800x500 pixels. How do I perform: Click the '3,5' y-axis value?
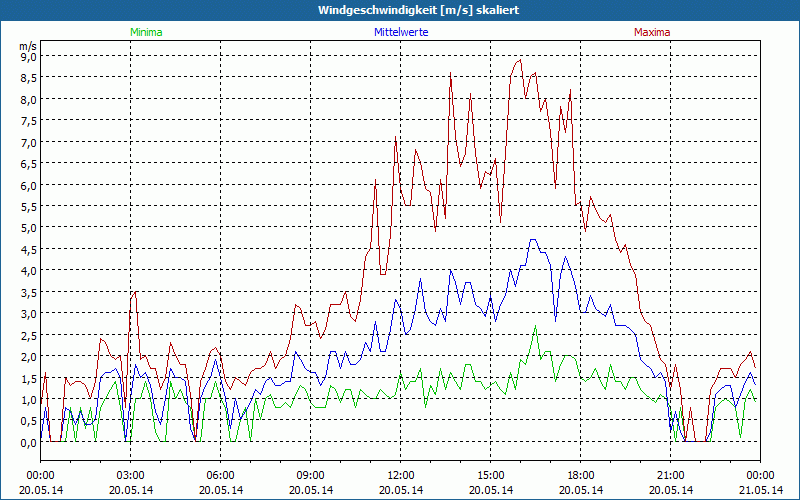click(x=29, y=292)
